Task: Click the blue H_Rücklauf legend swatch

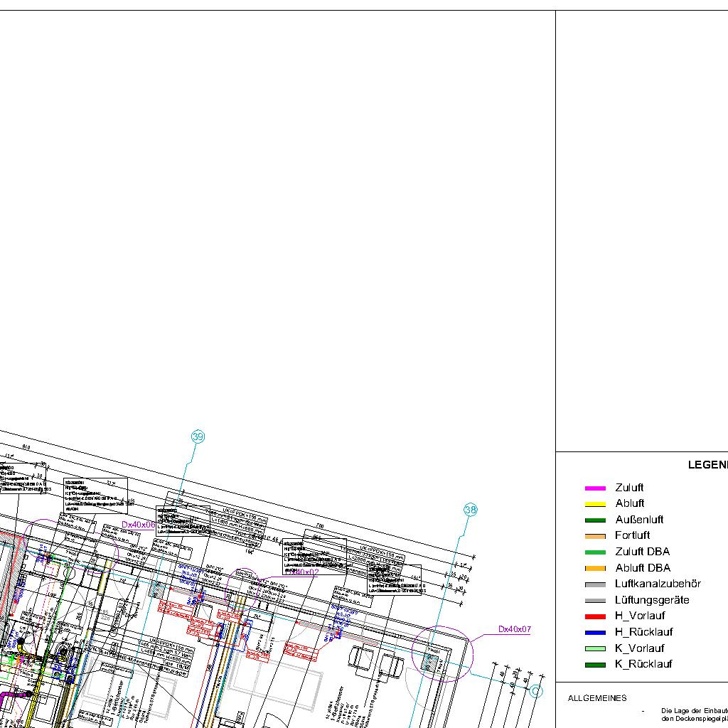Action: click(x=594, y=633)
